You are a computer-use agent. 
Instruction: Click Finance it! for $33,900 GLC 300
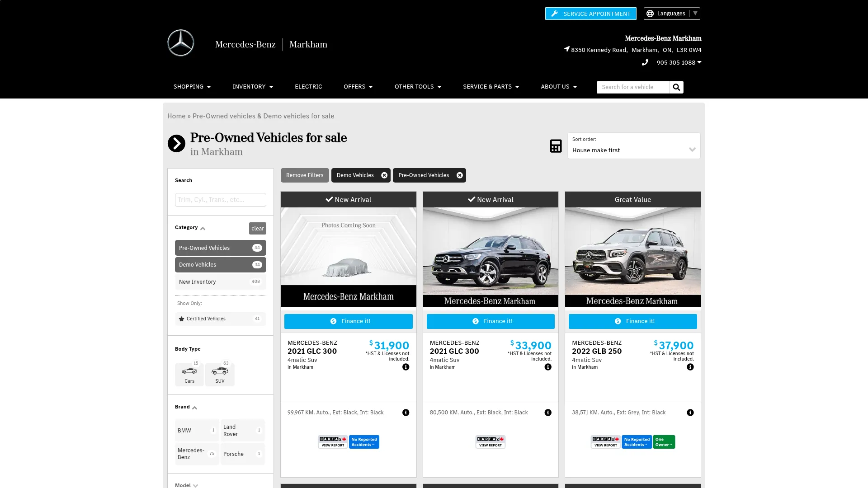pos(491,321)
